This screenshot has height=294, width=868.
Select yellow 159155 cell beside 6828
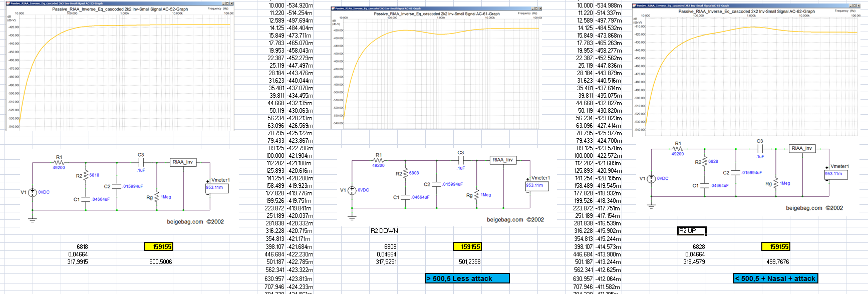[775, 247]
